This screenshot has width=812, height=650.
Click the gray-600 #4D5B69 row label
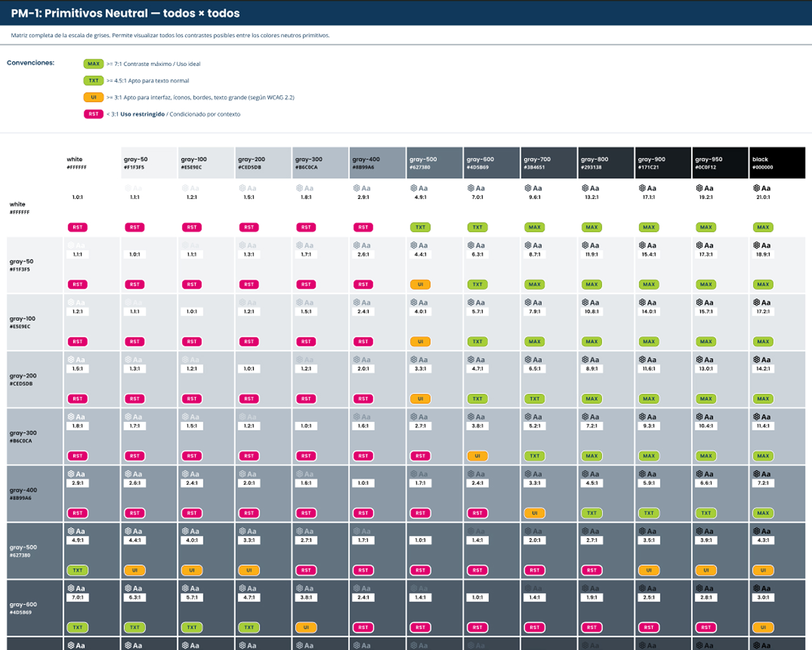click(x=23, y=608)
